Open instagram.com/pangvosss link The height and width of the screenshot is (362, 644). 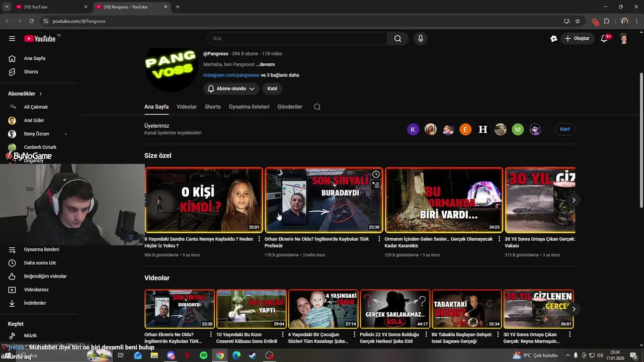tap(231, 75)
